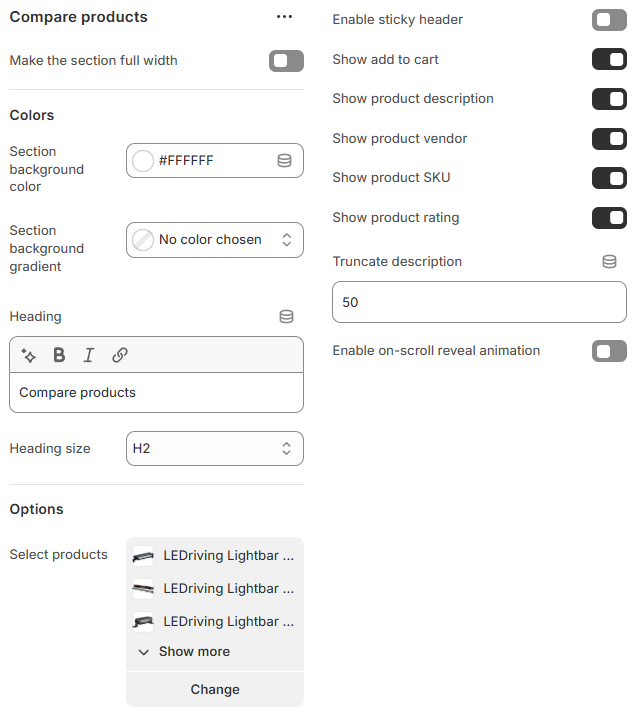Click the Heading text field 'Compare products'

click(157, 393)
